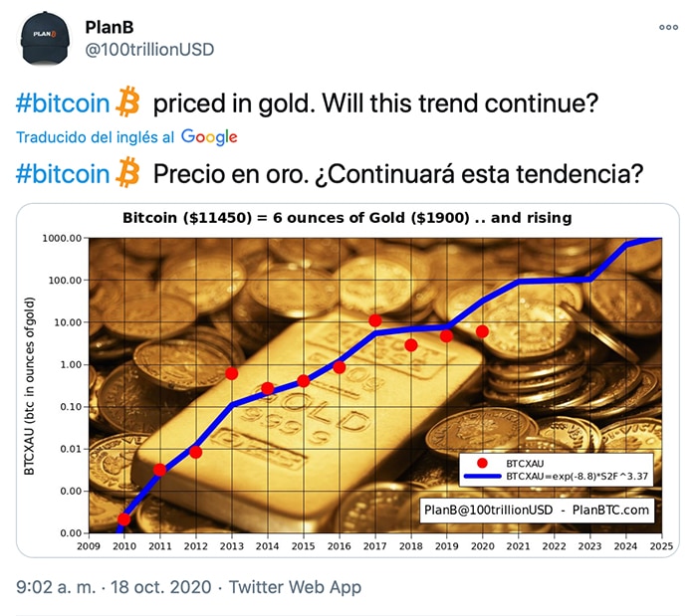
Task: Click the PlanB cap profile avatar
Action: [45, 38]
